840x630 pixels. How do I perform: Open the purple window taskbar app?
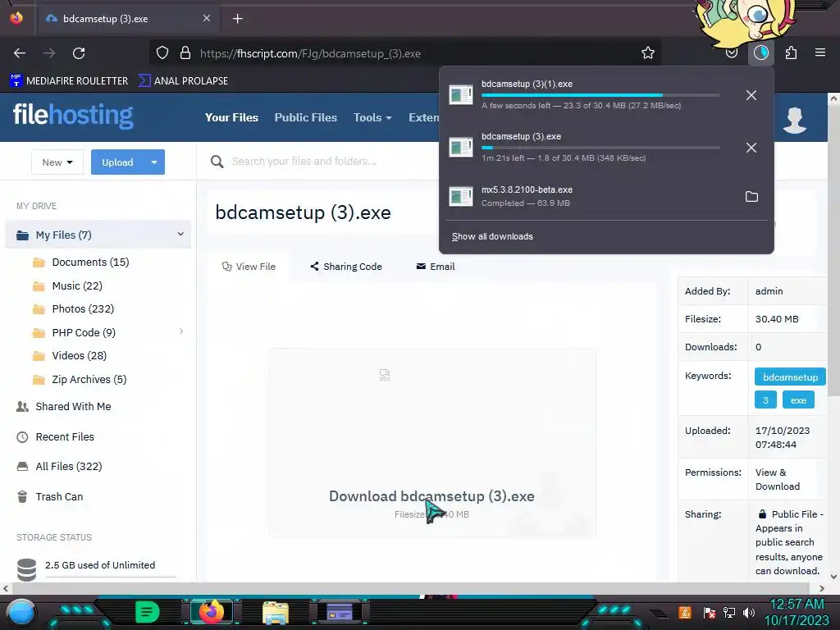(340, 611)
